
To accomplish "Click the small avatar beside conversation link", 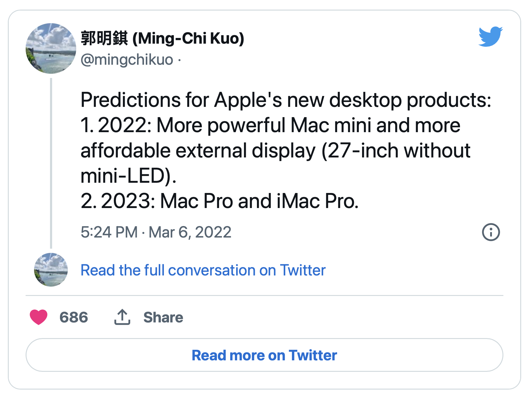I will (x=51, y=270).
